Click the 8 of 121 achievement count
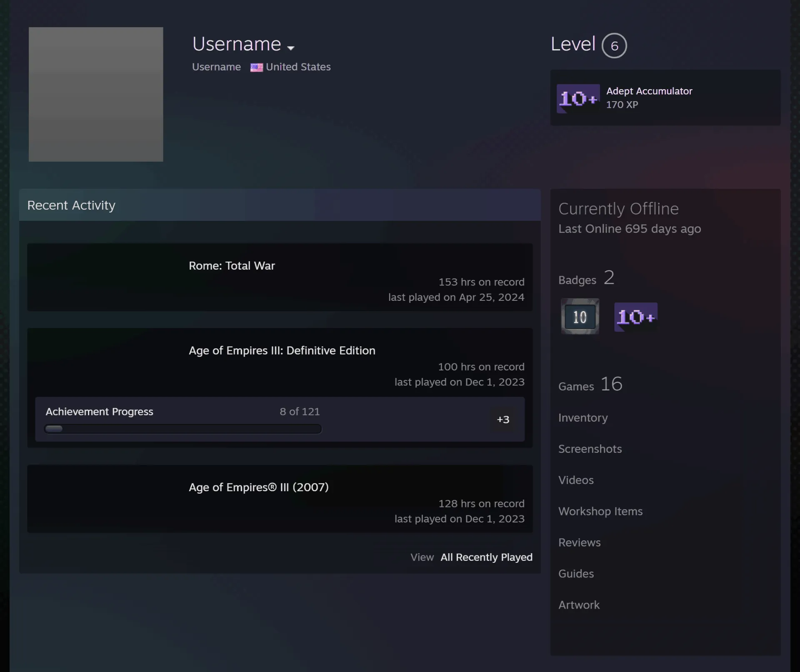 (x=300, y=412)
